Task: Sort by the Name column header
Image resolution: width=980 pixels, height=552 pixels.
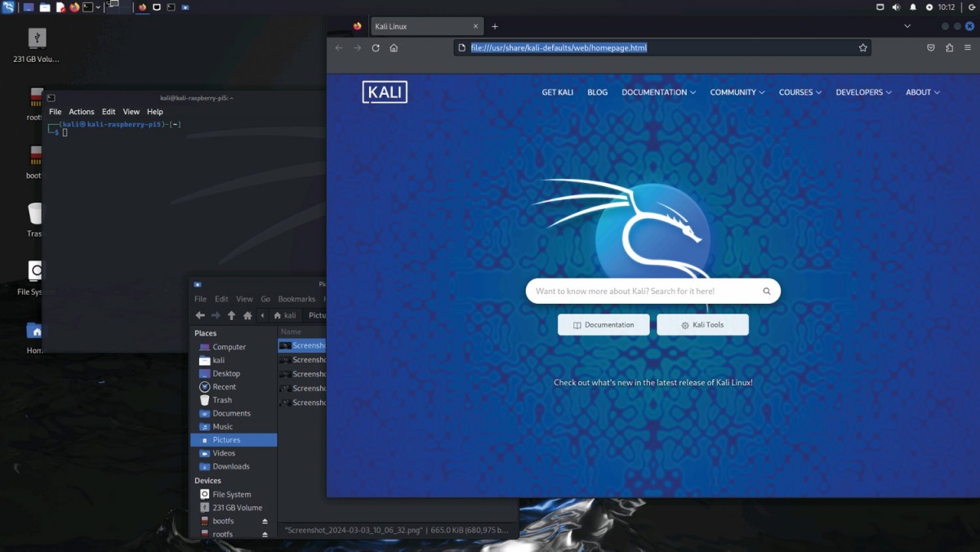Action: coord(301,332)
